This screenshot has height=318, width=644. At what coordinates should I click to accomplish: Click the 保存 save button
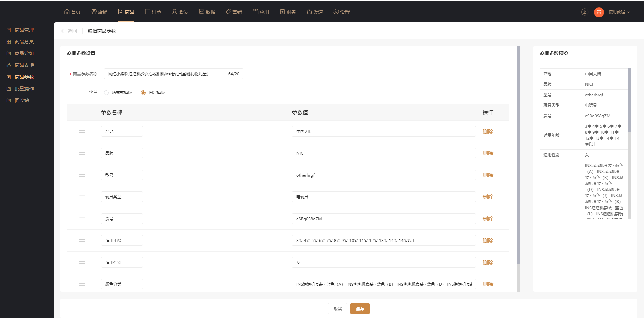(x=360, y=309)
